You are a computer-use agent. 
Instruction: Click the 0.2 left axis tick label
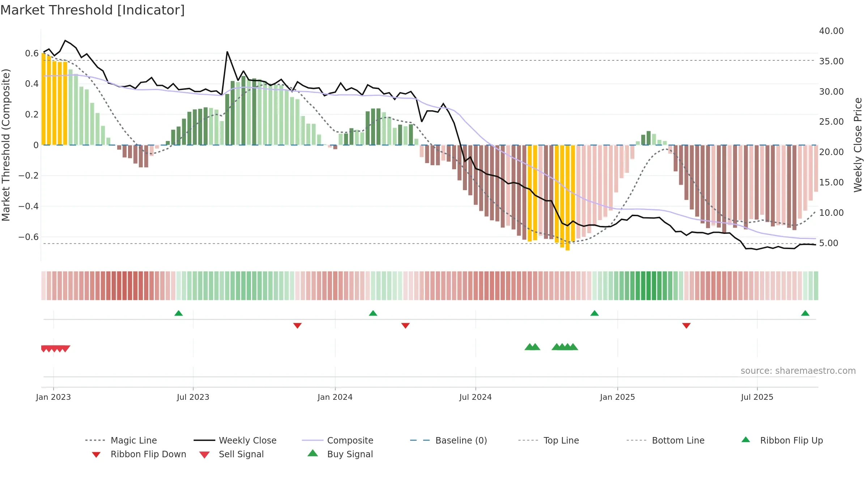32,115
